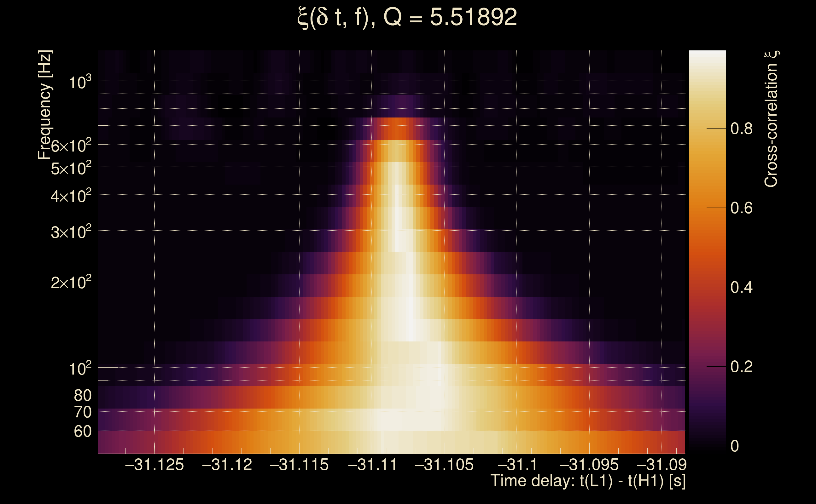
Task: Click the −31.09 time delay tick label
Action: pos(662,465)
